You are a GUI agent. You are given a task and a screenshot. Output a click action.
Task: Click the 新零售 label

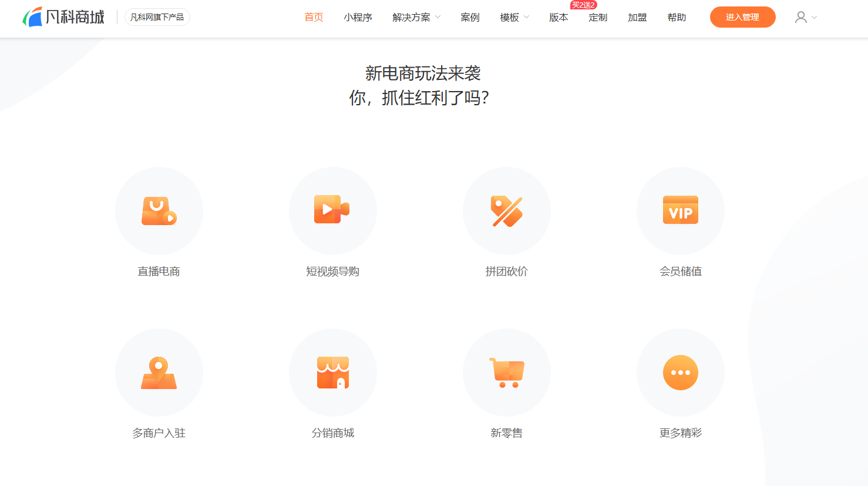507,433
